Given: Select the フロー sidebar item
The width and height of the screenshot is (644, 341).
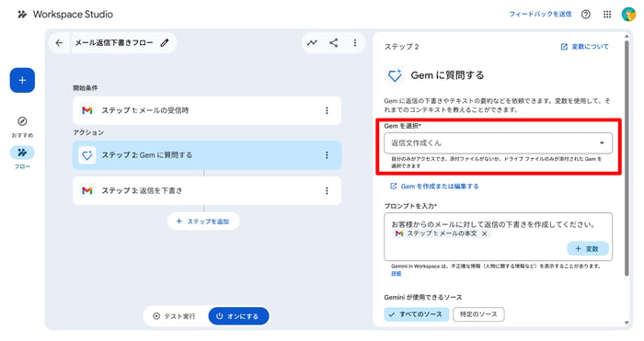Looking at the screenshot, I should (22, 157).
